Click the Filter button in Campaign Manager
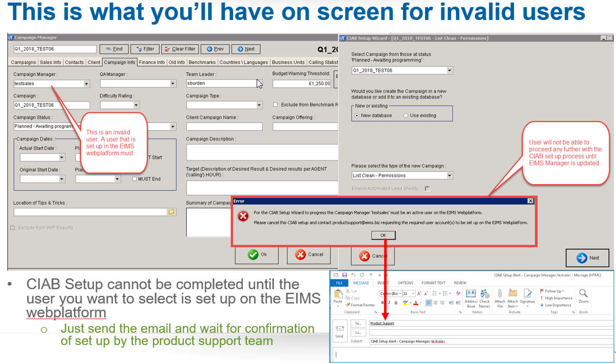616x364 pixels. tap(145, 49)
